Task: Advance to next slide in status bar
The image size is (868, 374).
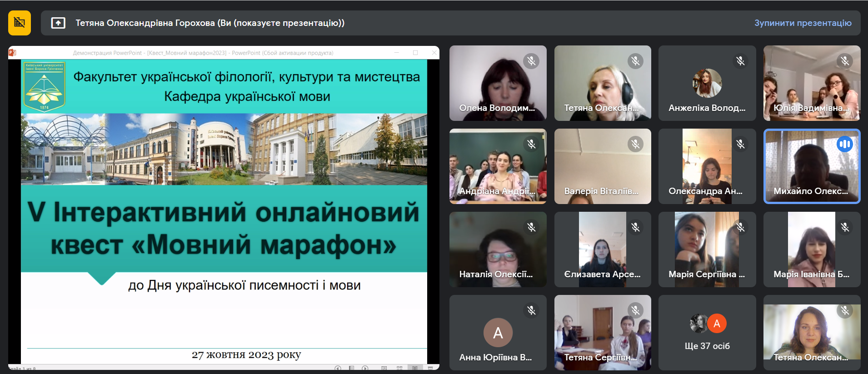Action: [365, 368]
